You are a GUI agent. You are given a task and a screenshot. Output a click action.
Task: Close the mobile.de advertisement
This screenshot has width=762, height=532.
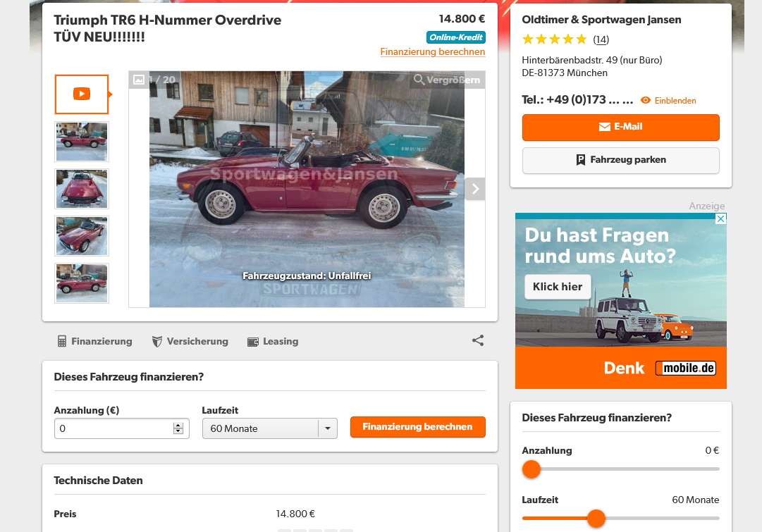tap(721, 218)
